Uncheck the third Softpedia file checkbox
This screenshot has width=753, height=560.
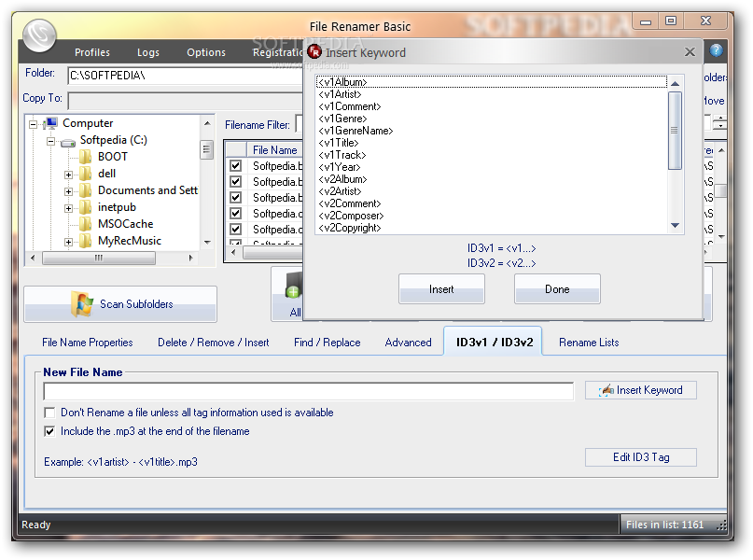[235, 197]
